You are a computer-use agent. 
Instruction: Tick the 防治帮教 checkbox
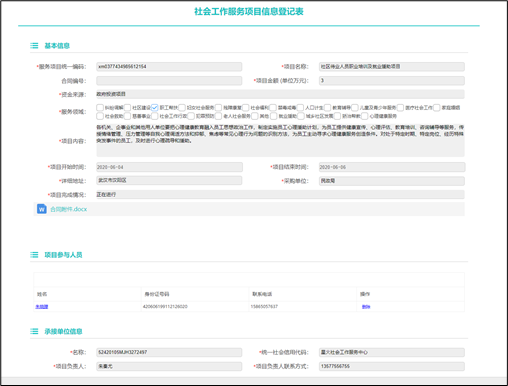[x=337, y=116]
